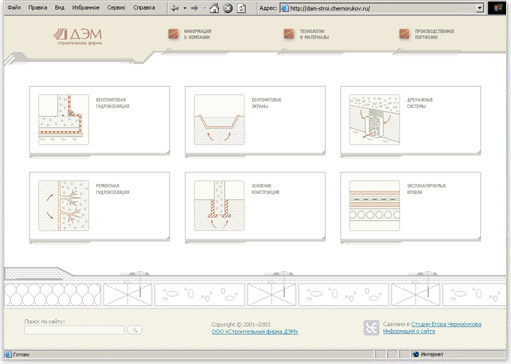511x364 pixels.
Task: Open the Избранное menu
Action: pyautogui.click(x=86, y=7)
